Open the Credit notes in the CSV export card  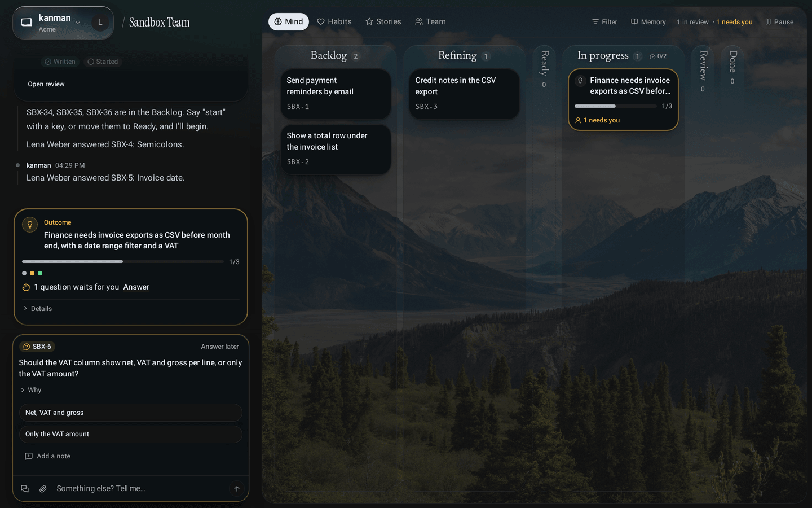464,94
